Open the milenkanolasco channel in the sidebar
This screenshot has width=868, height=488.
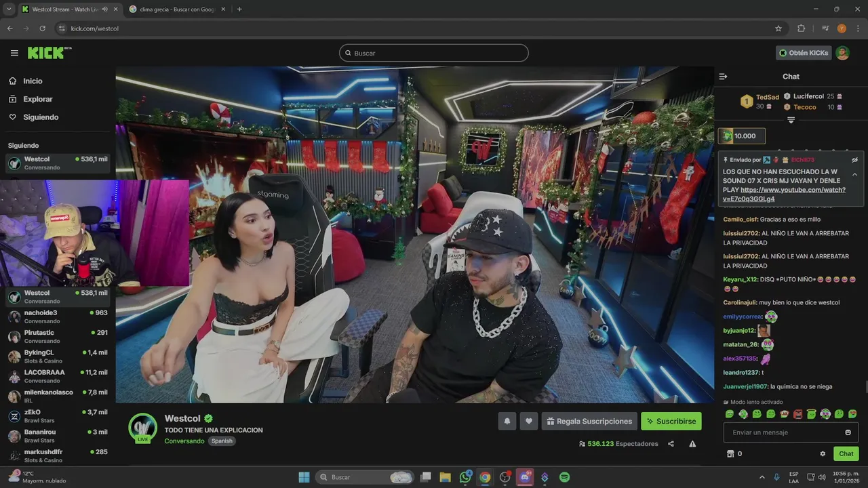58,396
